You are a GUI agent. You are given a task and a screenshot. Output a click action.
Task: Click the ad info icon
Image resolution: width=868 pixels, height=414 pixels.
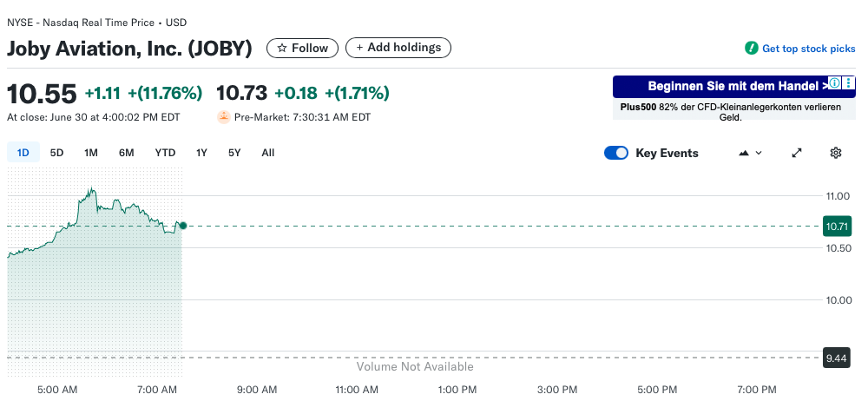pos(834,84)
